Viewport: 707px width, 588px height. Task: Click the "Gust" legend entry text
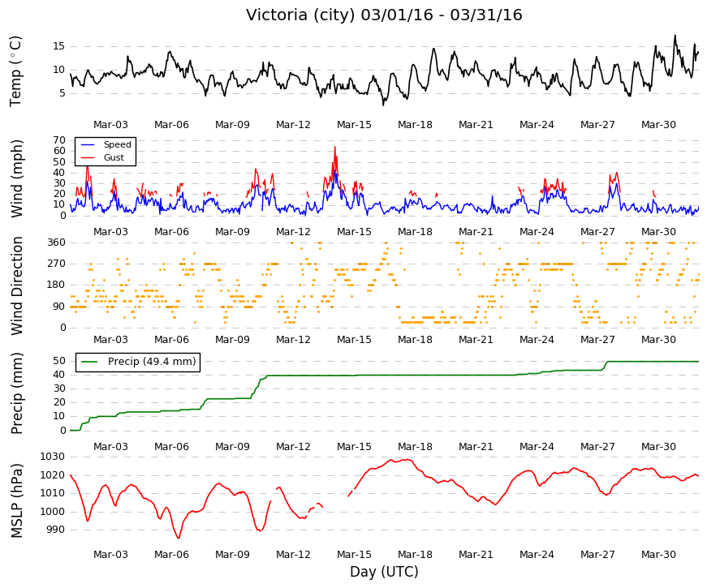[x=114, y=157]
